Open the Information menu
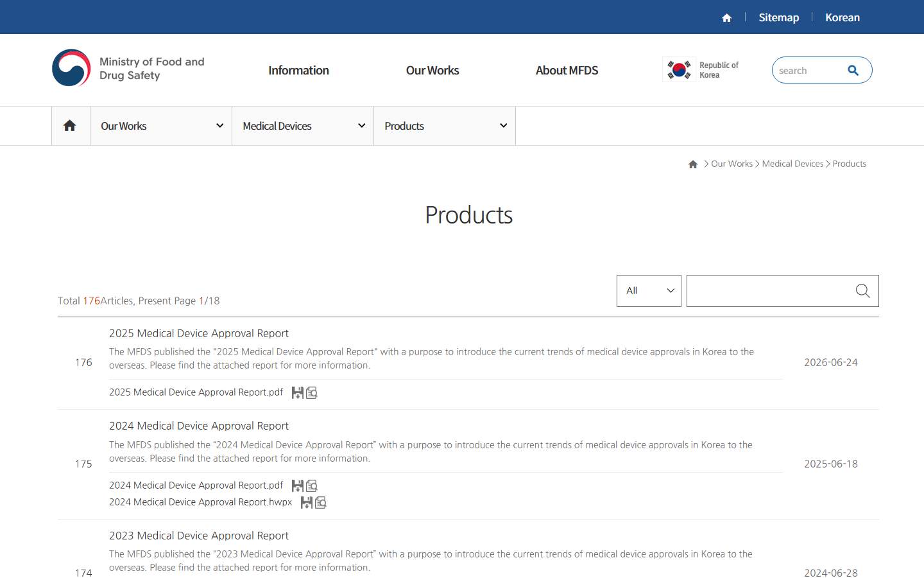 pos(298,70)
